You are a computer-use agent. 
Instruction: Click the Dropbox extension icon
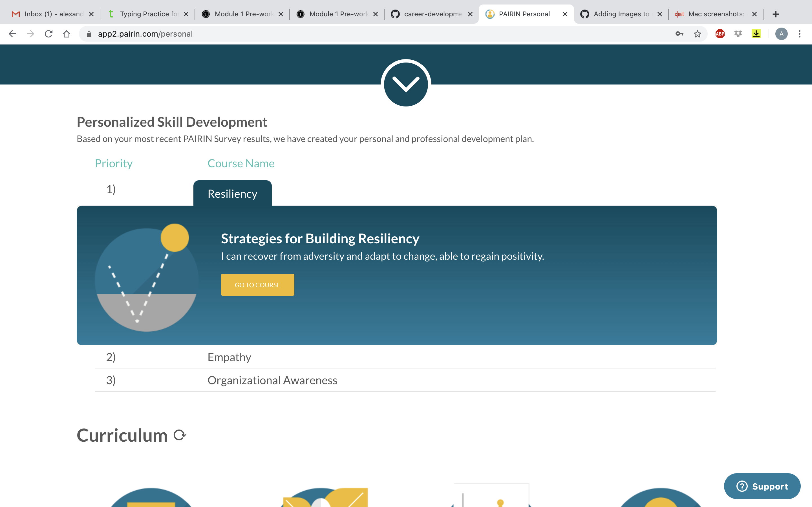(x=738, y=34)
